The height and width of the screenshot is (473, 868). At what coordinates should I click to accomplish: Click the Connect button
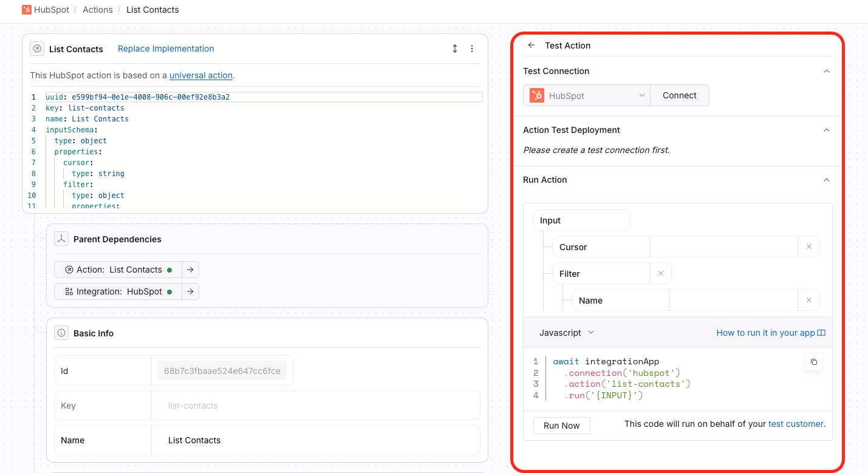[680, 95]
